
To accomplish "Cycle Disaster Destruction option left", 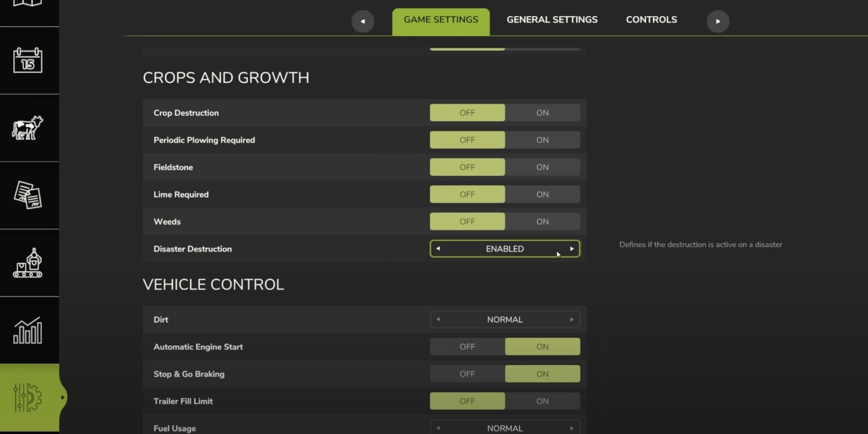I will coord(438,249).
